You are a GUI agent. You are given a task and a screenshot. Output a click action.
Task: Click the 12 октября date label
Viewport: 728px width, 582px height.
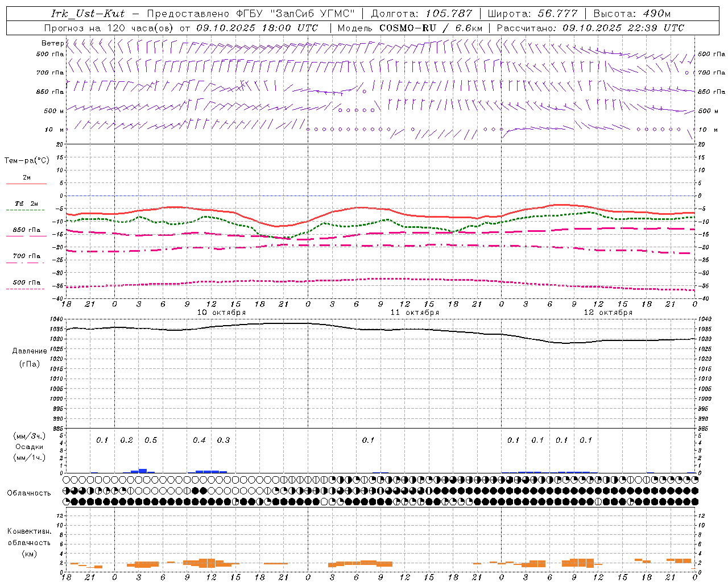coord(608,313)
